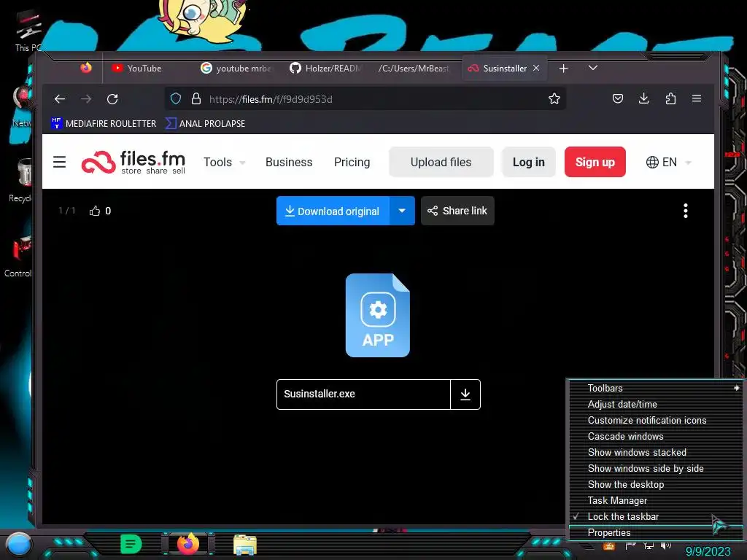Open the extensions puzzle icon
Image resolution: width=747 pixels, height=560 pixels.
coord(670,98)
